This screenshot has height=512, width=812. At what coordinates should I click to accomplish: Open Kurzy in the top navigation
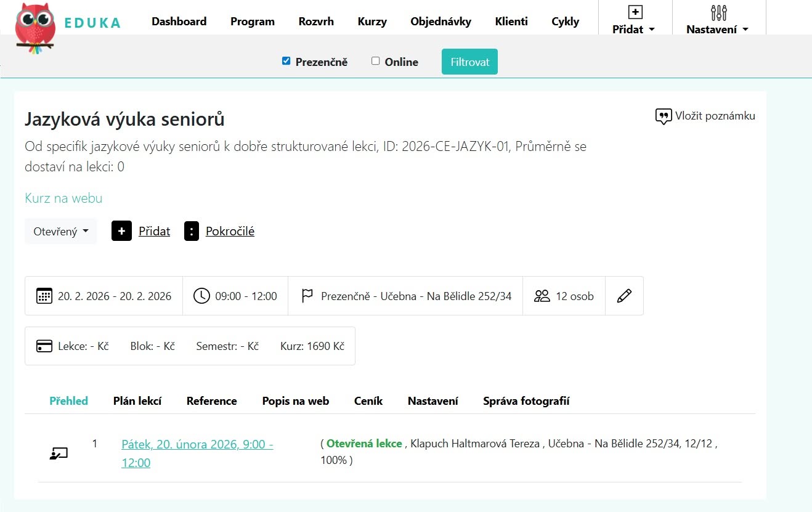[372, 22]
